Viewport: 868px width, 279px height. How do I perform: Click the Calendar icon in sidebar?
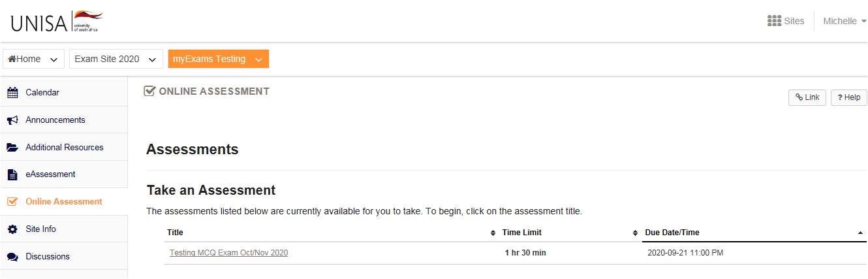click(x=12, y=93)
